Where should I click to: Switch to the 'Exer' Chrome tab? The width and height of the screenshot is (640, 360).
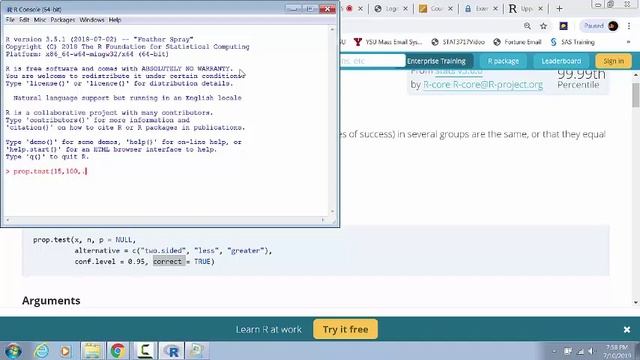click(x=476, y=9)
